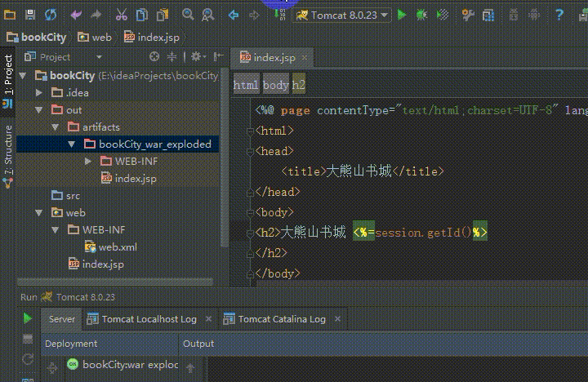Select the bookCity:war exploded deployment entry

coord(122,364)
